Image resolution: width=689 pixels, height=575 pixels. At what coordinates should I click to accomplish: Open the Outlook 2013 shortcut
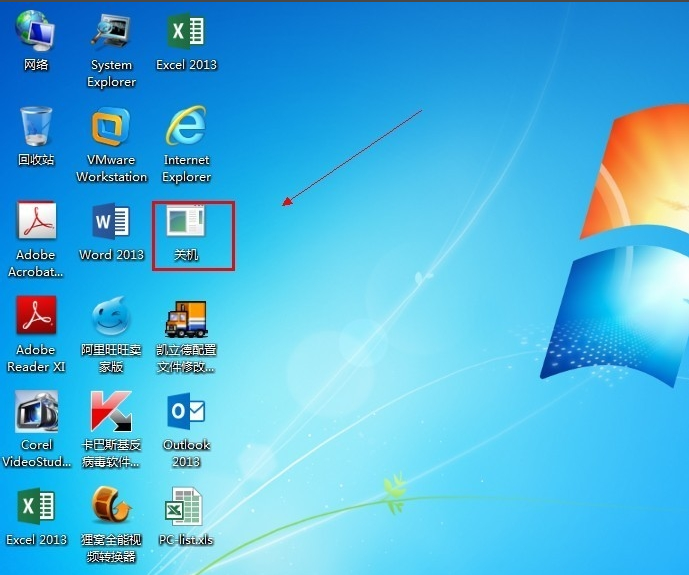pyautogui.click(x=186, y=413)
